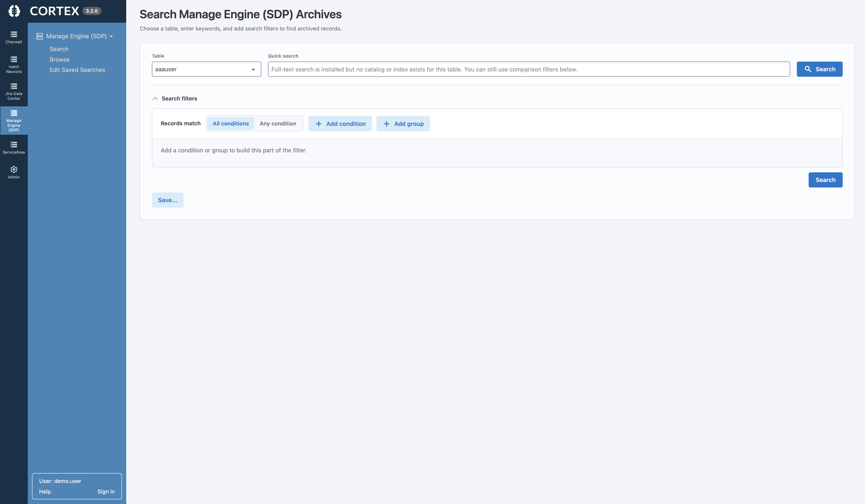Viewport: 865px width, 504px height.
Task: Open Edit Saved Searches
Action: [77, 70]
